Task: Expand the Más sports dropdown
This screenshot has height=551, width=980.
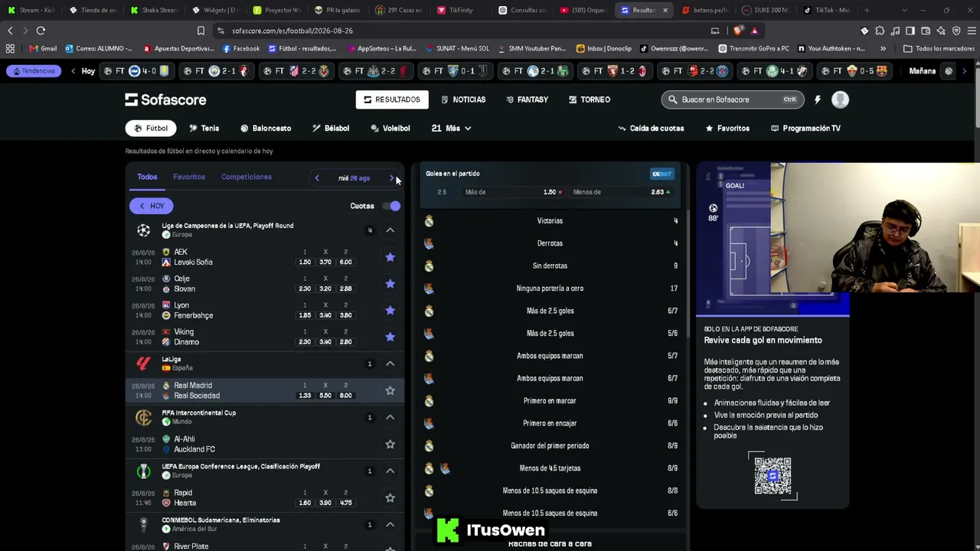Action: pyautogui.click(x=451, y=129)
